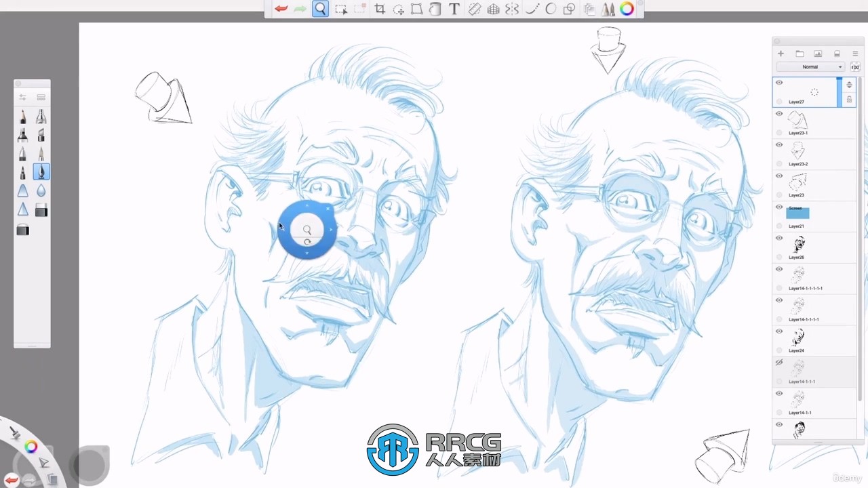868x488 pixels.
Task: Click undo arrow in corner lagoon
Action: click(12, 481)
